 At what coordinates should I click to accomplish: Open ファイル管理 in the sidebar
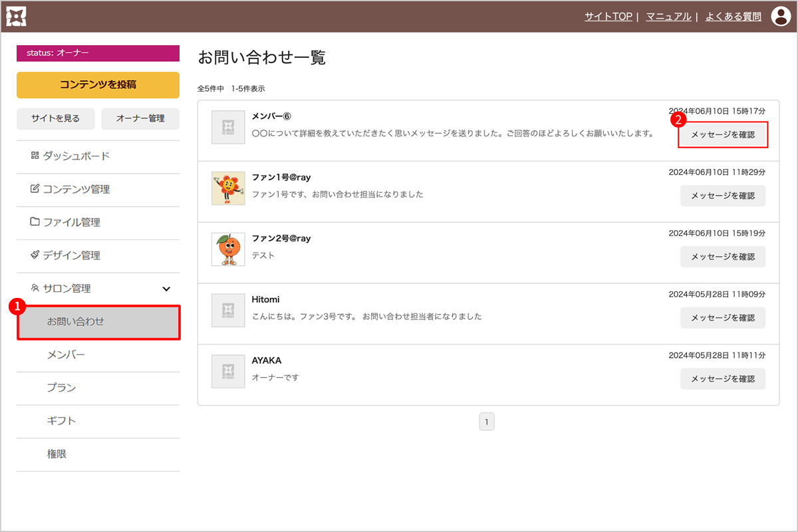point(71,222)
